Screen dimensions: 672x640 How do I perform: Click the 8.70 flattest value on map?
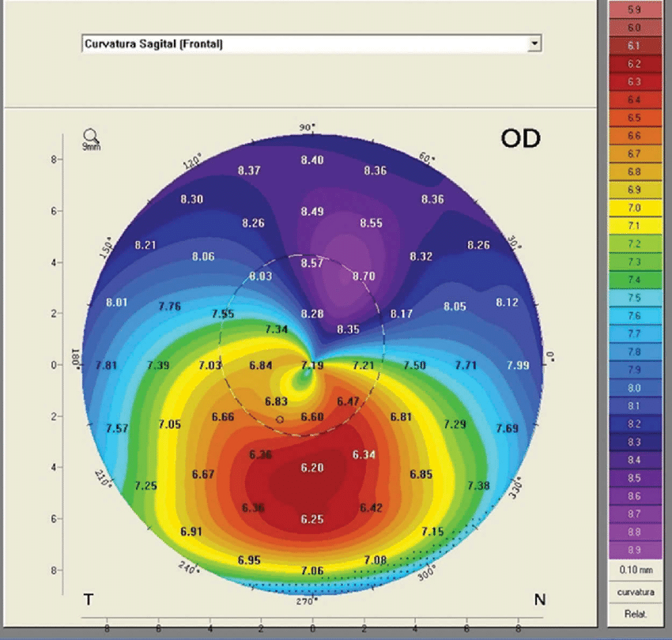[364, 277]
